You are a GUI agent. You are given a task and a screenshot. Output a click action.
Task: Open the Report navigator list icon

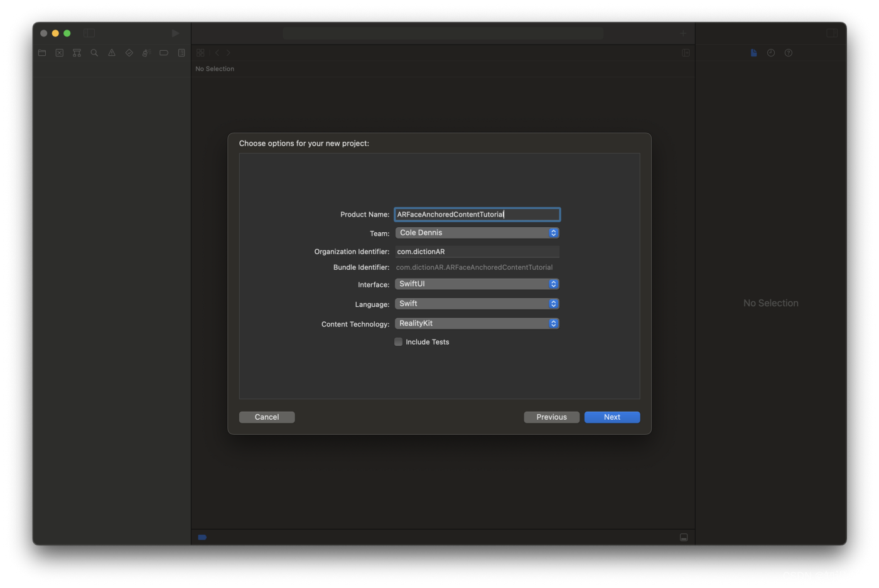pos(181,53)
